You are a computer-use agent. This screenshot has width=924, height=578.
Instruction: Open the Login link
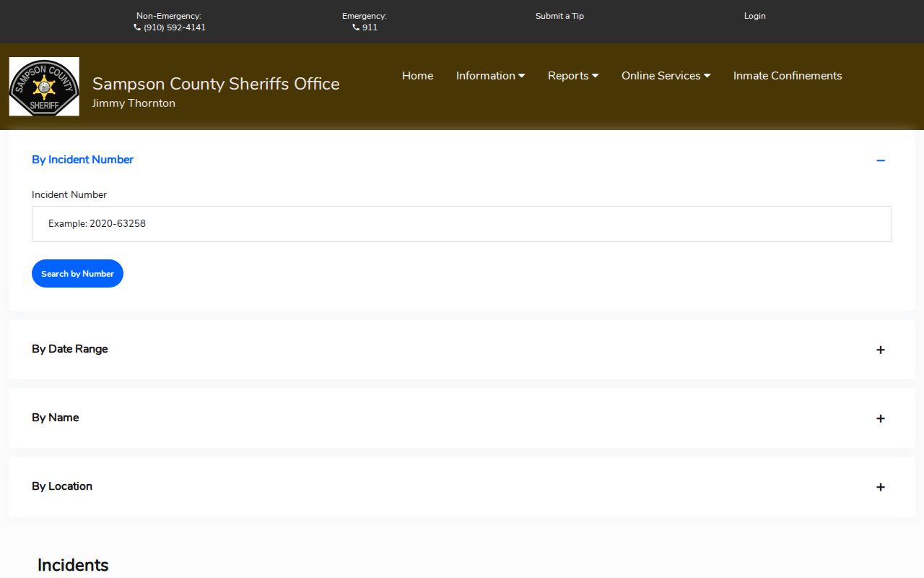[755, 16]
